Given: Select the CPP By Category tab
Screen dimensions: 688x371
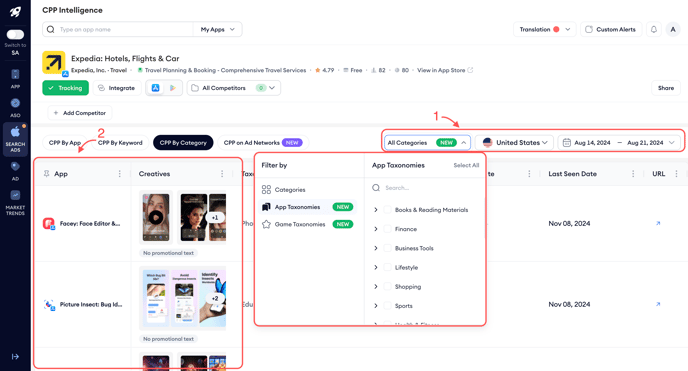Looking at the screenshot, I should pyautogui.click(x=183, y=143).
